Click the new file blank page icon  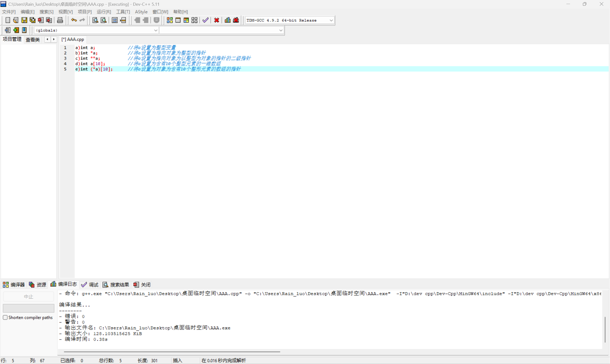click(x=8, y=20)
